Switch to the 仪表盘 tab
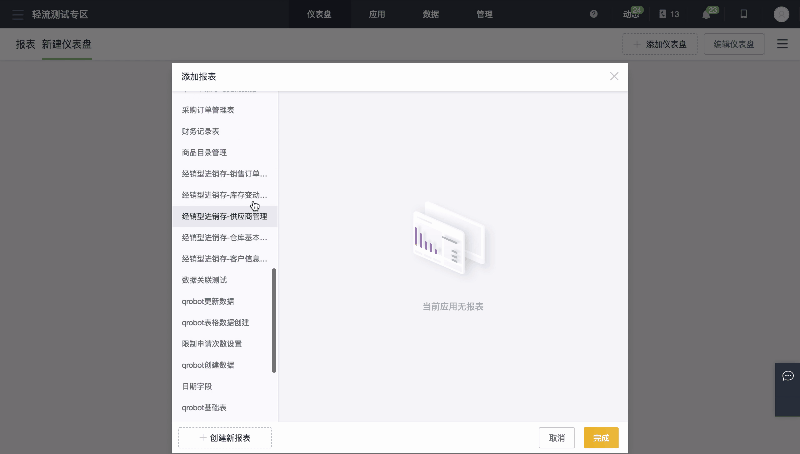Viewport: 800px width, 454px height. (319, 14)
